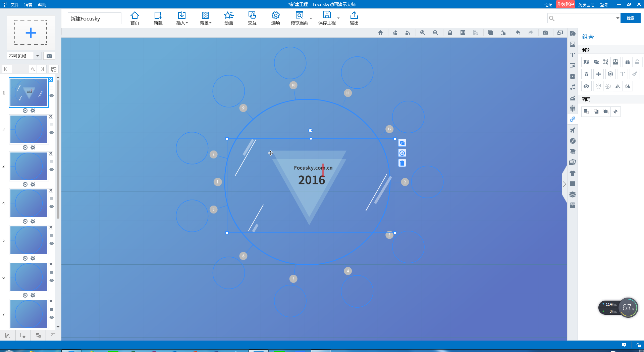Open the shapes tool in right sidebar

coord(573,33)
